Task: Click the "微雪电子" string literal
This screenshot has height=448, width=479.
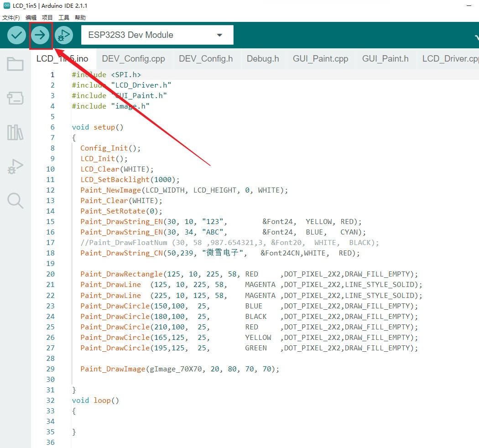Action: click(223, 253)
